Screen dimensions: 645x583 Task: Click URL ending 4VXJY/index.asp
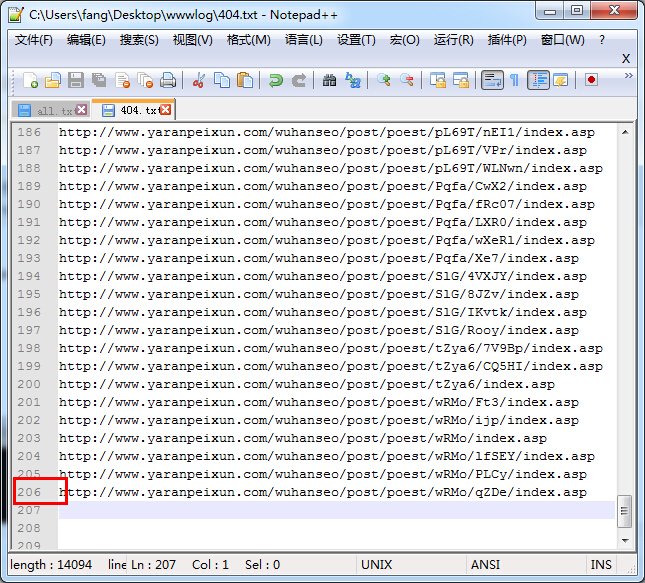point(323,276)
